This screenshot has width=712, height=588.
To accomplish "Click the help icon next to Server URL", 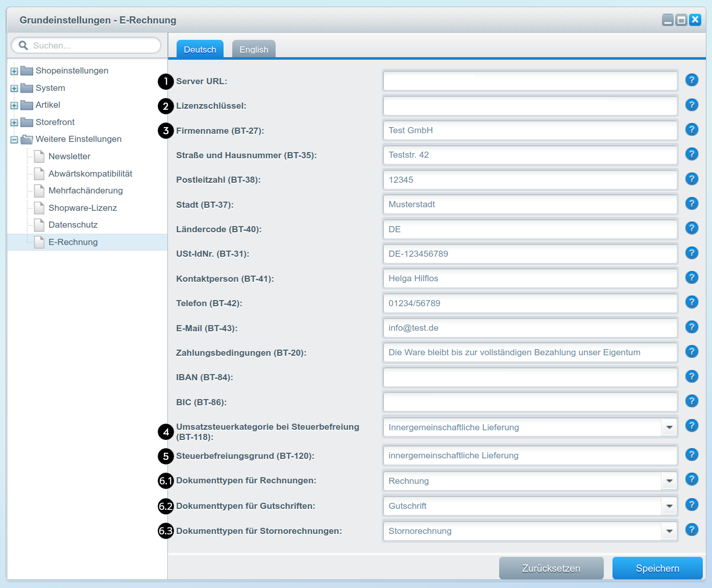I will (692, 80).
